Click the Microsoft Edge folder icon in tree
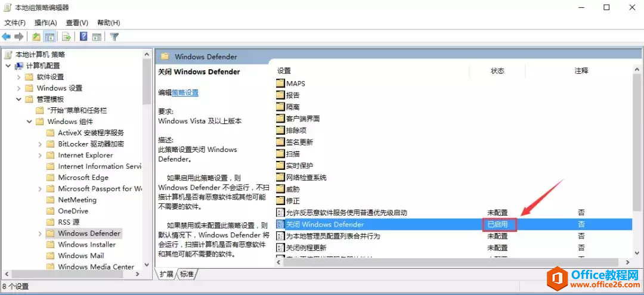Screen dimensions: 644x295 (x=51, y=177)
